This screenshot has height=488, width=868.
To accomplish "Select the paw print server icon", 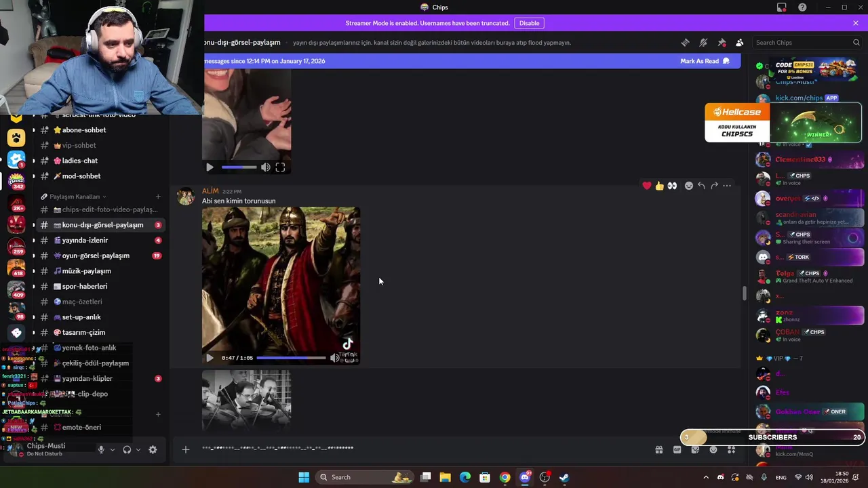I will [x=16, y=138].
